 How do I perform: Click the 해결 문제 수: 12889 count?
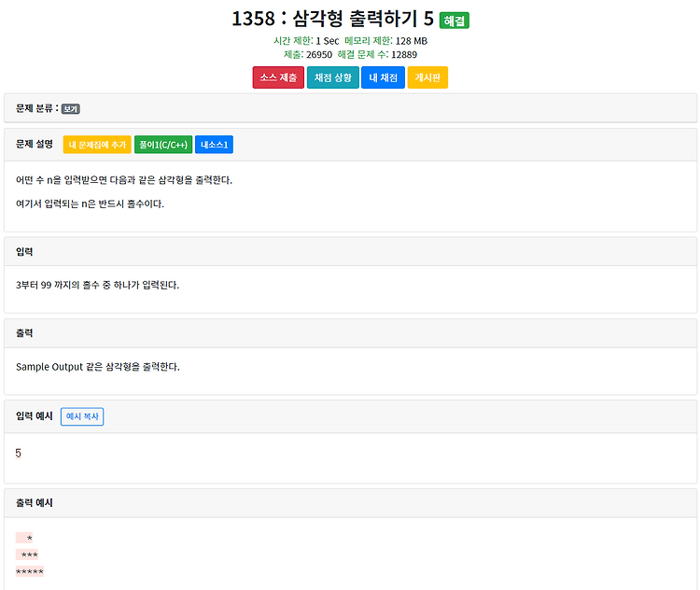coord(377,55)
